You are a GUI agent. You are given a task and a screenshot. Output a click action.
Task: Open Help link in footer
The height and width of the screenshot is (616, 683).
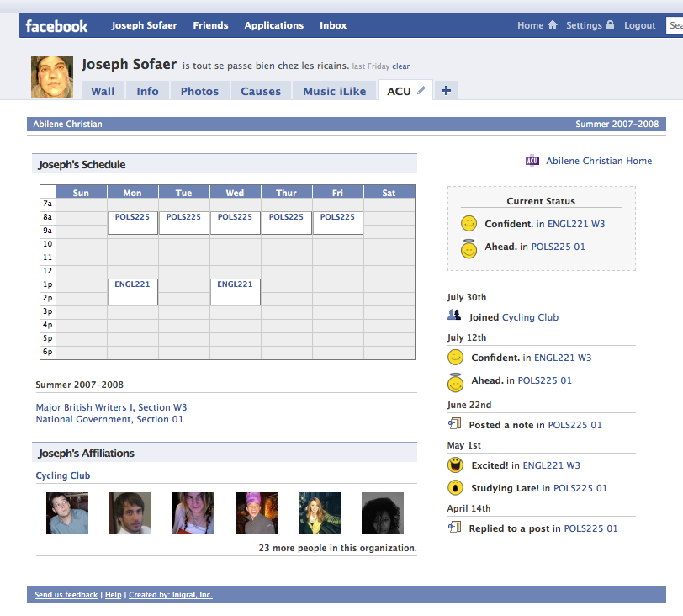pyautogui.click(x=114, y=595)
